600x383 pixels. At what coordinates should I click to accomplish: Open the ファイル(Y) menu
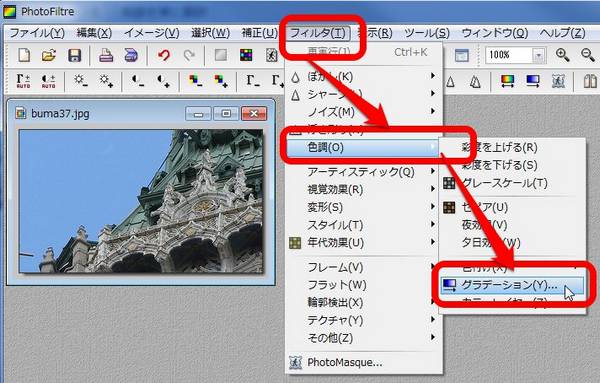tap(37, 33)
